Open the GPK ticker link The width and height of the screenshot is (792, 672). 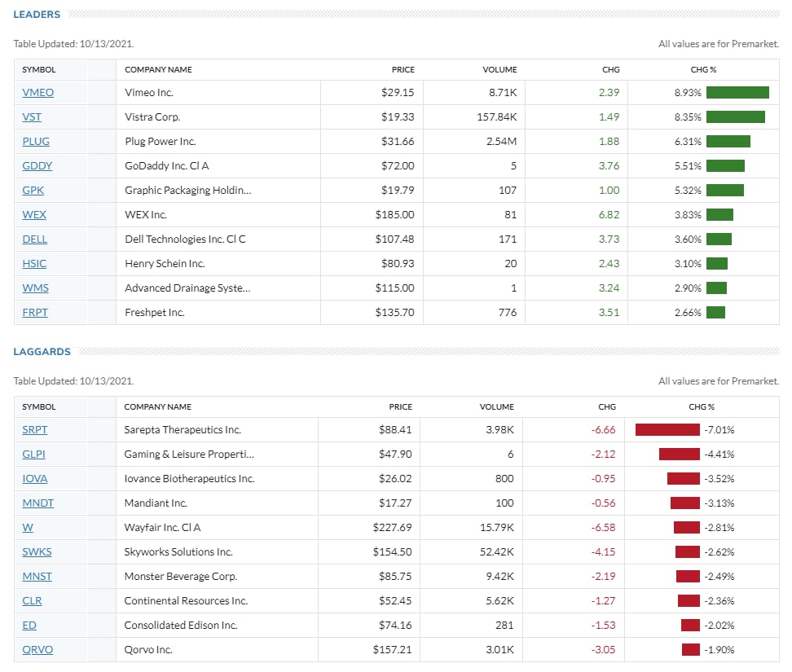(33, 191)
